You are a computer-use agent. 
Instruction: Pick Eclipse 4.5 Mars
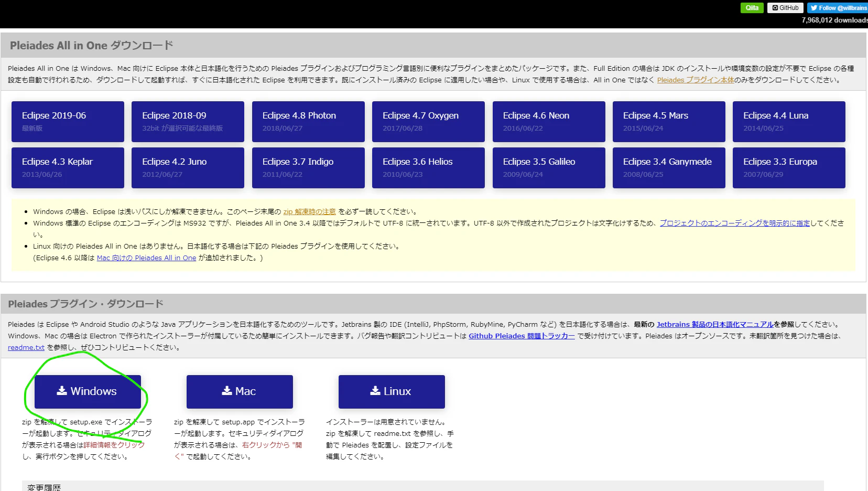pos(669,122)
